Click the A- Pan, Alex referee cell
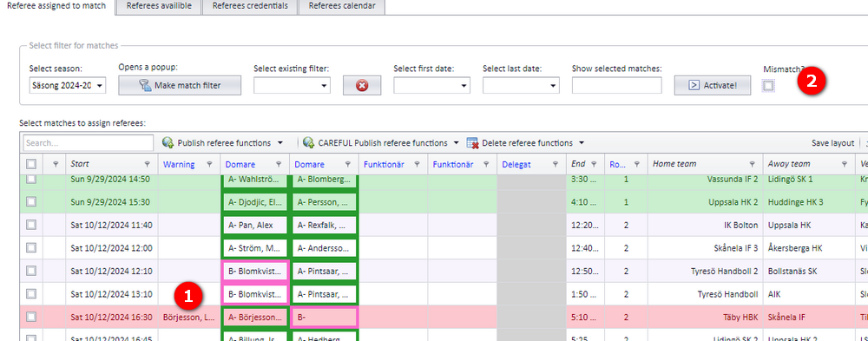Image resolution: width=868 pixels, height=341 pixels. tap(255, 225)
